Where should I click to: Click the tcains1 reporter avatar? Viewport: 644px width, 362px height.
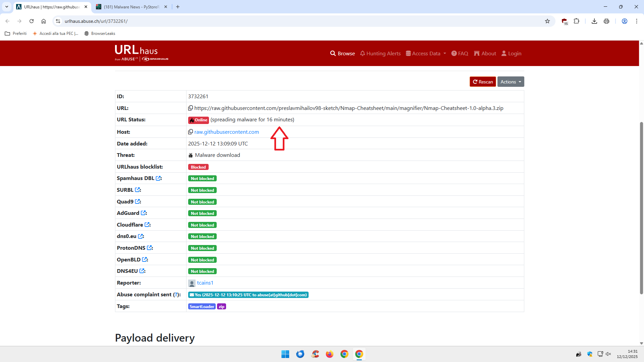click(x=192, y=283)
